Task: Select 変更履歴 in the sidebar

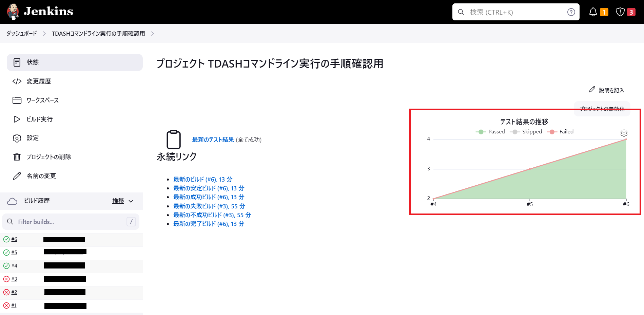Action: (39, 81)
